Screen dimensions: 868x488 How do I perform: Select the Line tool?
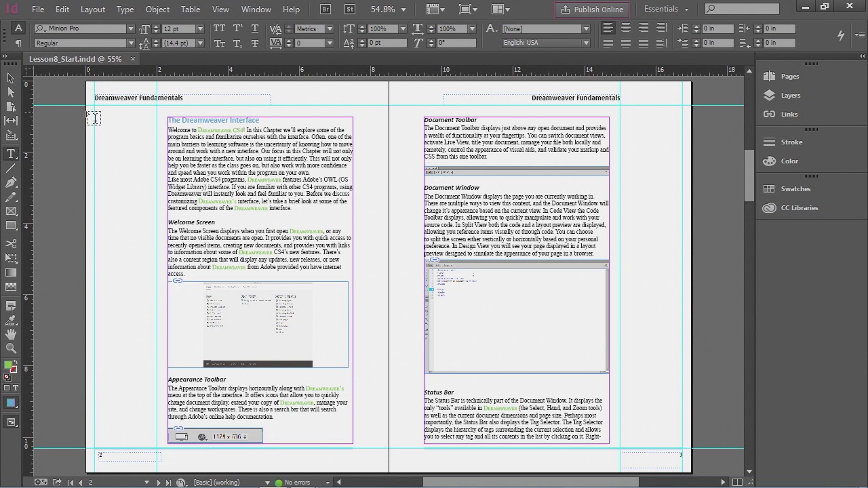[x=11, y=168]
